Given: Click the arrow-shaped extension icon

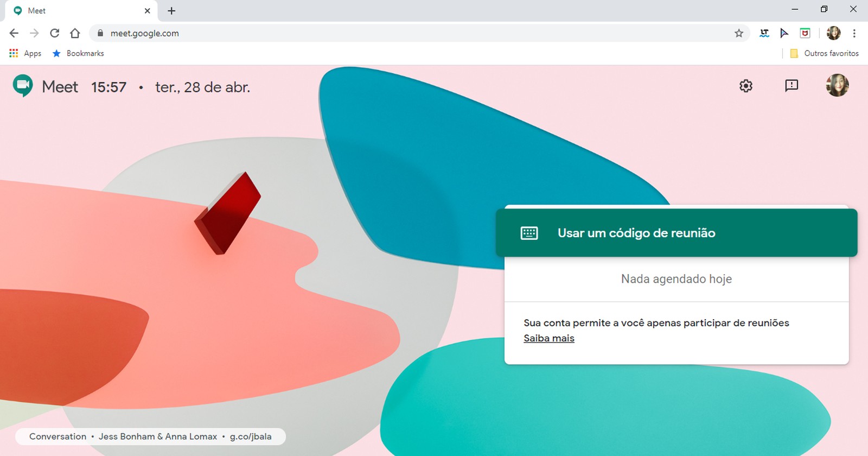Looking at the screenshot, I should [x=784, y=33].
